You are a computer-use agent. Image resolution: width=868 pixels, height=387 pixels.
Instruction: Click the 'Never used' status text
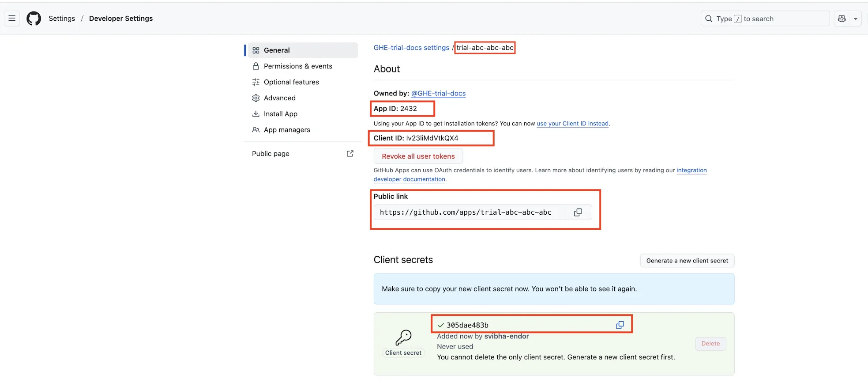tap(455, 347)
